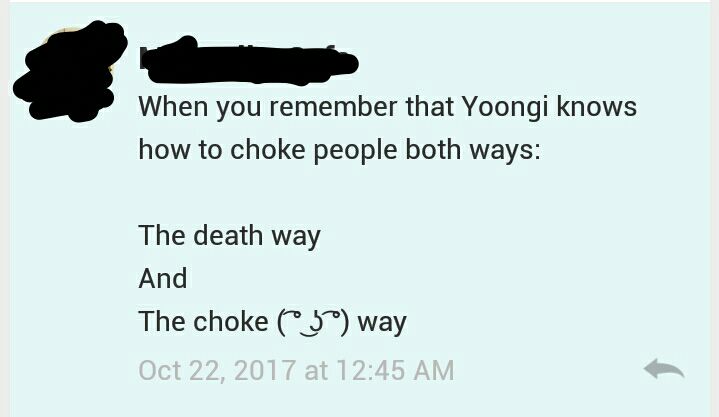The image size is (719, 417).
Task: Click the phrase "When you remember"
Action: [268, 107]
